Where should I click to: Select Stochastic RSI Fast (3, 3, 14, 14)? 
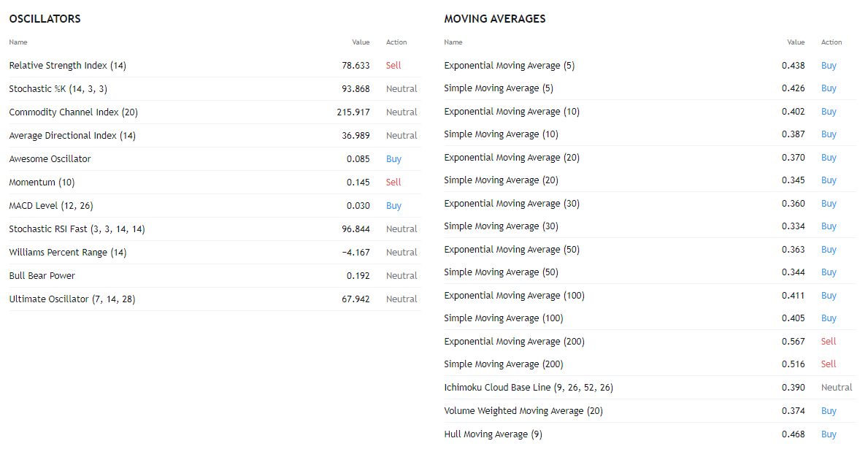[77, 229]
